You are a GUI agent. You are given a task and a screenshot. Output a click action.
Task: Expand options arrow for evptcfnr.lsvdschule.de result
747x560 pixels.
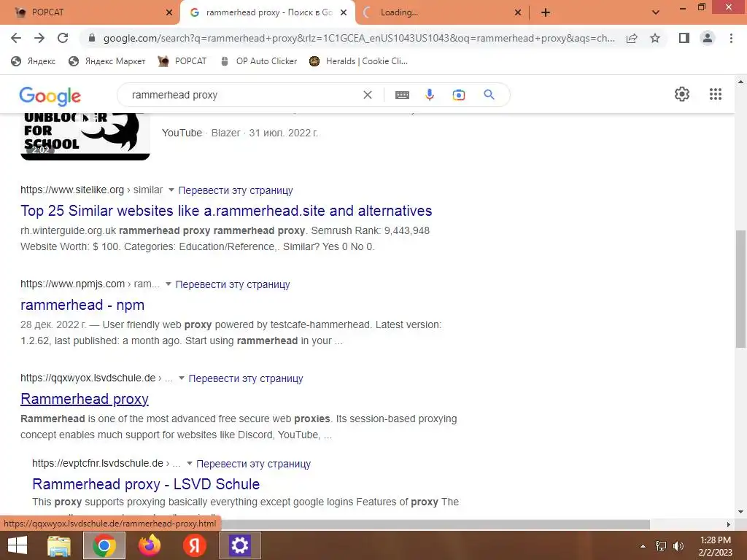click(189, 463)
